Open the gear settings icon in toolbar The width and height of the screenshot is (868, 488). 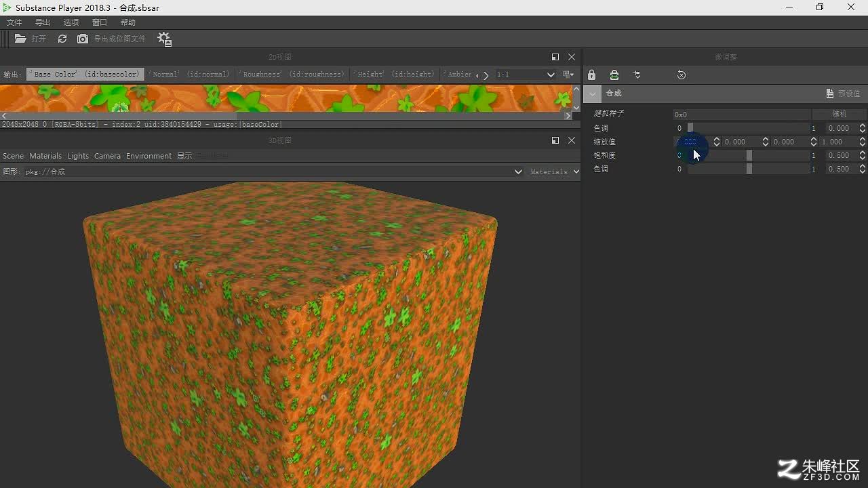[165, 39]
